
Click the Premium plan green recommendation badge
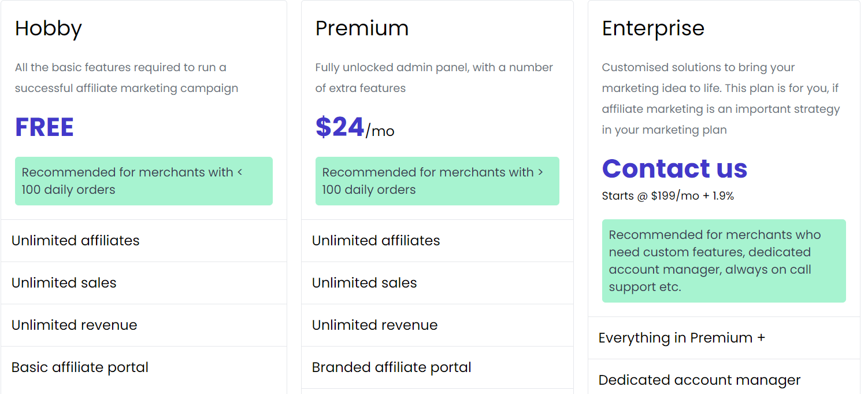[x=437, y=181]
